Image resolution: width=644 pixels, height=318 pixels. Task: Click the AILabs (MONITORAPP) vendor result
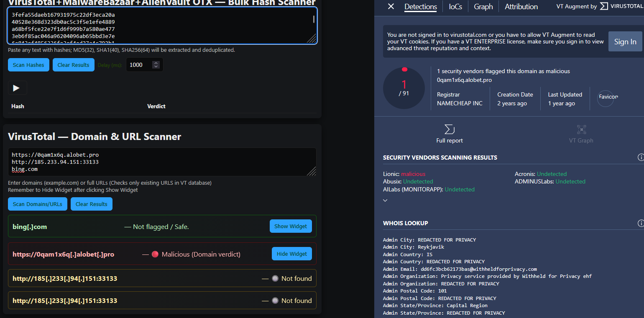tap(429, 189)
